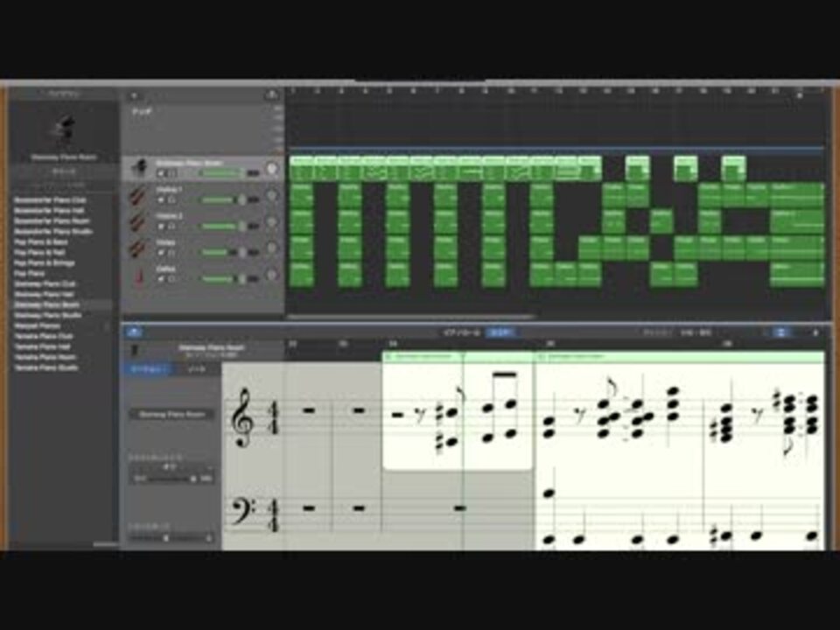
Task: Solo the Violins 2 track
Action: (172, 226)
